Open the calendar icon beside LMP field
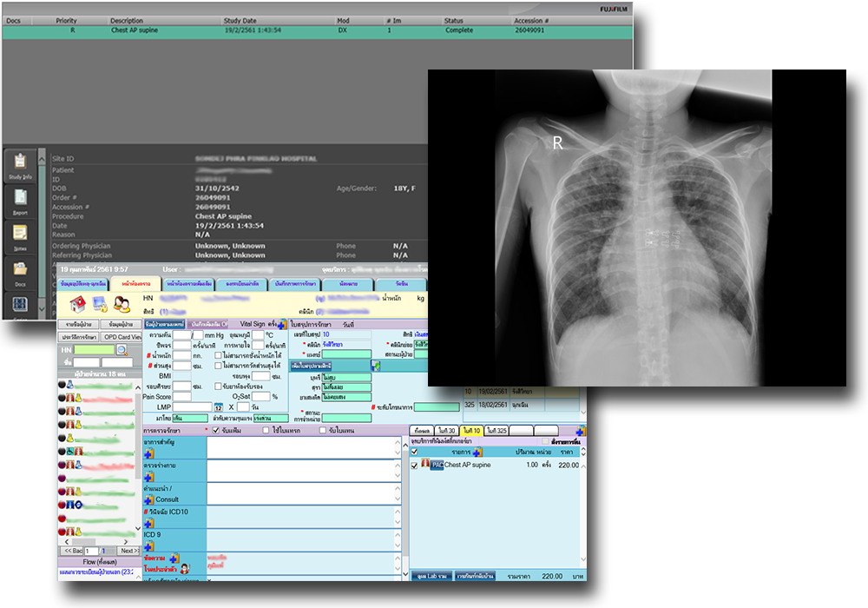Image resolution: width=868 pixels, height=608 pixels. pos(219,407)
